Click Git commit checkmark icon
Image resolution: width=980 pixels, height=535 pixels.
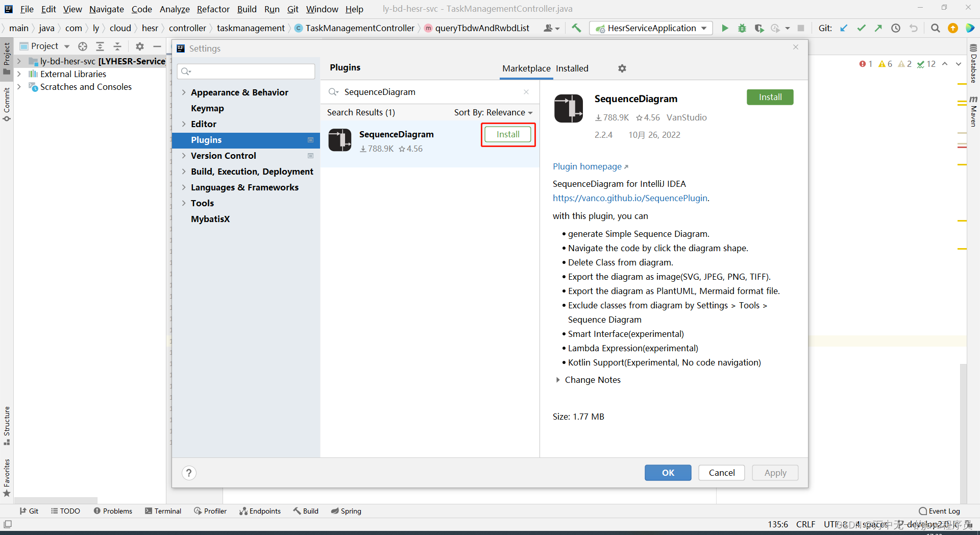(862, 28)
